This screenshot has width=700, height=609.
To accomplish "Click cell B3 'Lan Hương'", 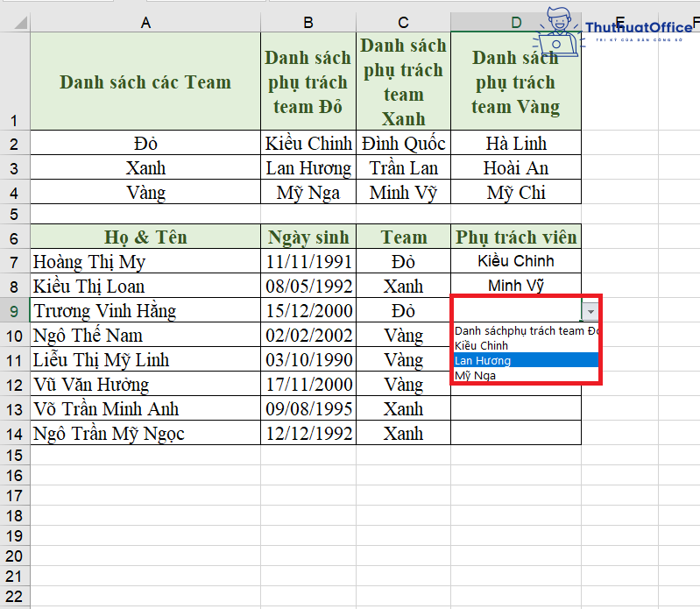I will [x=308, y=167].
